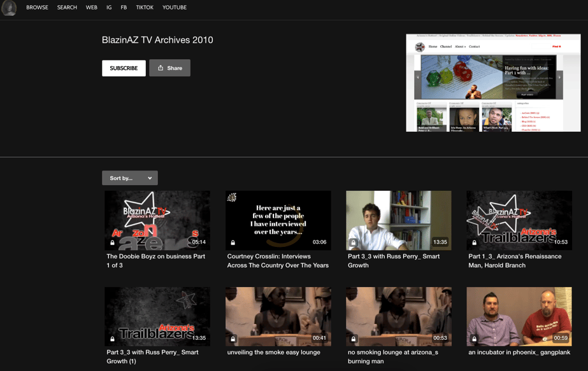Click the BlazinAZ TV website banner image
The image size is (588, 371).
pos(493,83)
